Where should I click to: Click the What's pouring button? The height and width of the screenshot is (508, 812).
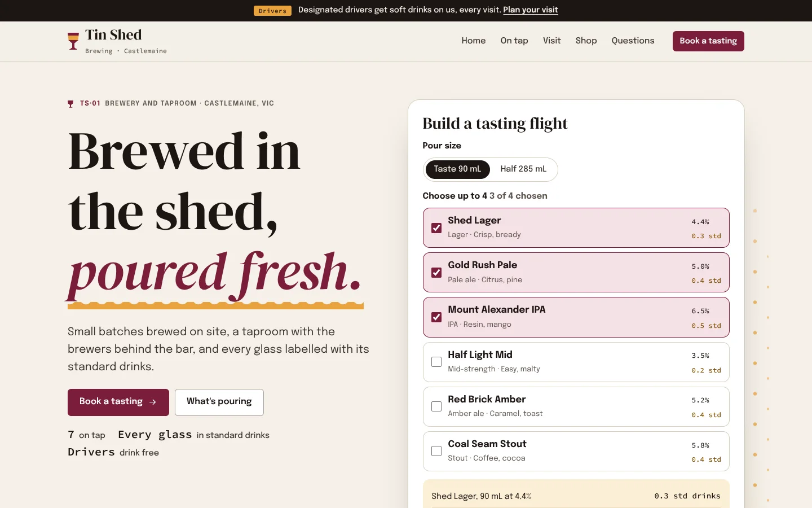tap(219, 402)
